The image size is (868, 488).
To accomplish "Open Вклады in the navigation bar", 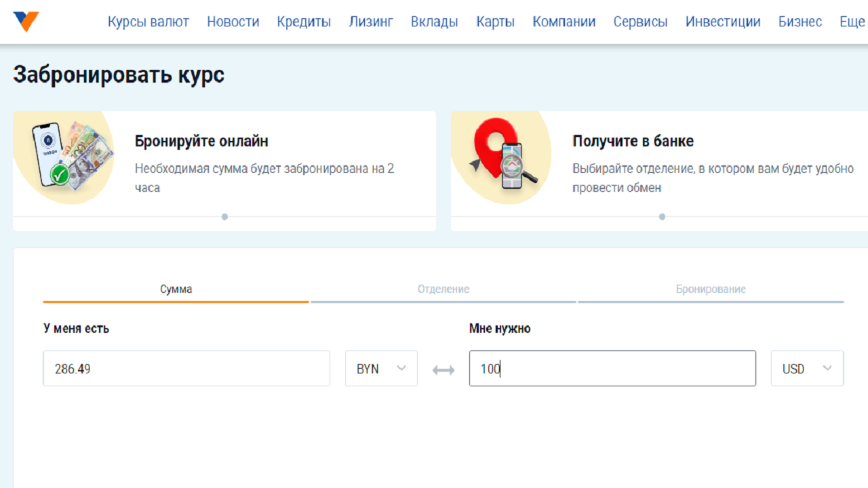I will [x=434, y=22].
